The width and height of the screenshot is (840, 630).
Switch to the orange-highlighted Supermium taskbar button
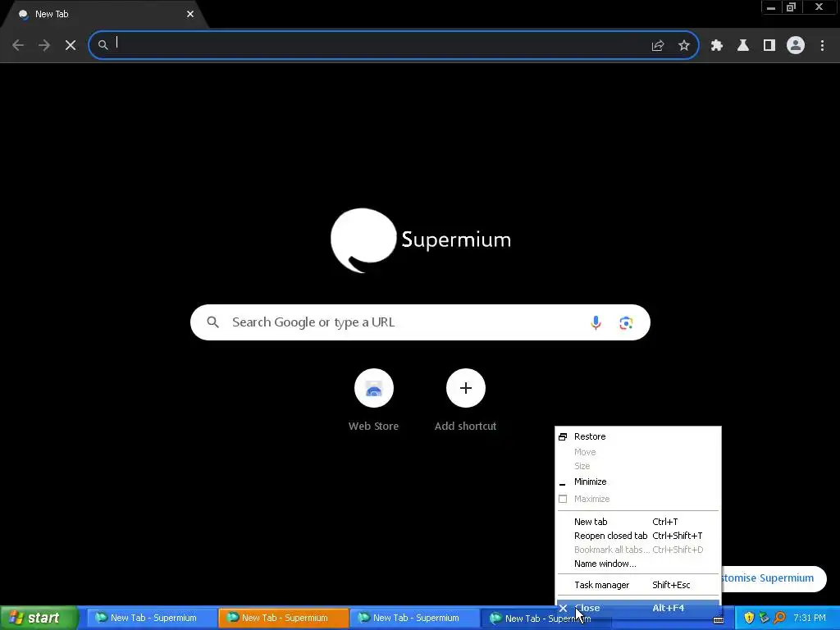(x=283, y=618)
